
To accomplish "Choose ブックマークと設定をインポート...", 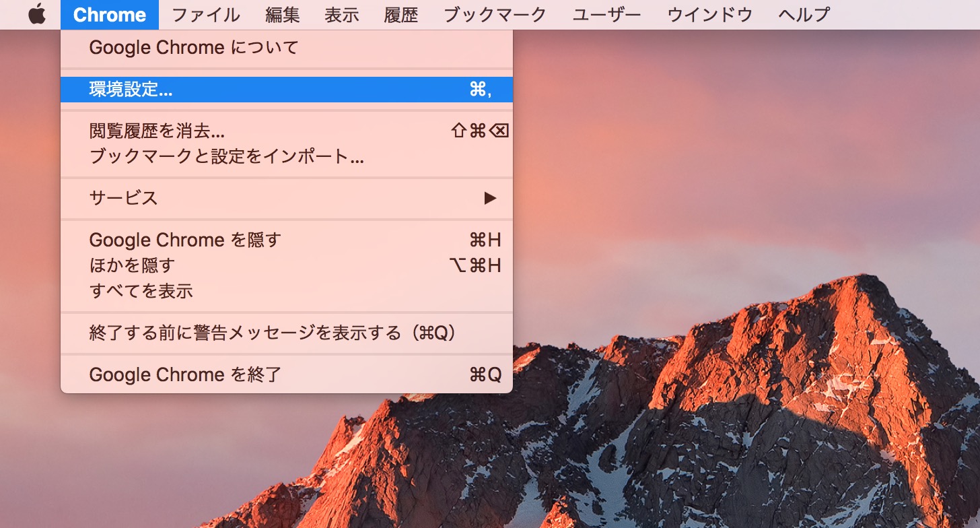I will pos(287,157).
